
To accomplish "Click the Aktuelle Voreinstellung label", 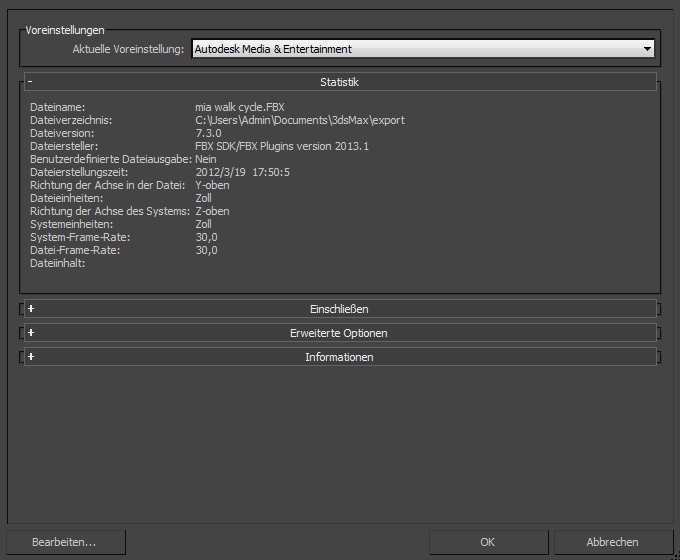I will [x=128, y=49].
